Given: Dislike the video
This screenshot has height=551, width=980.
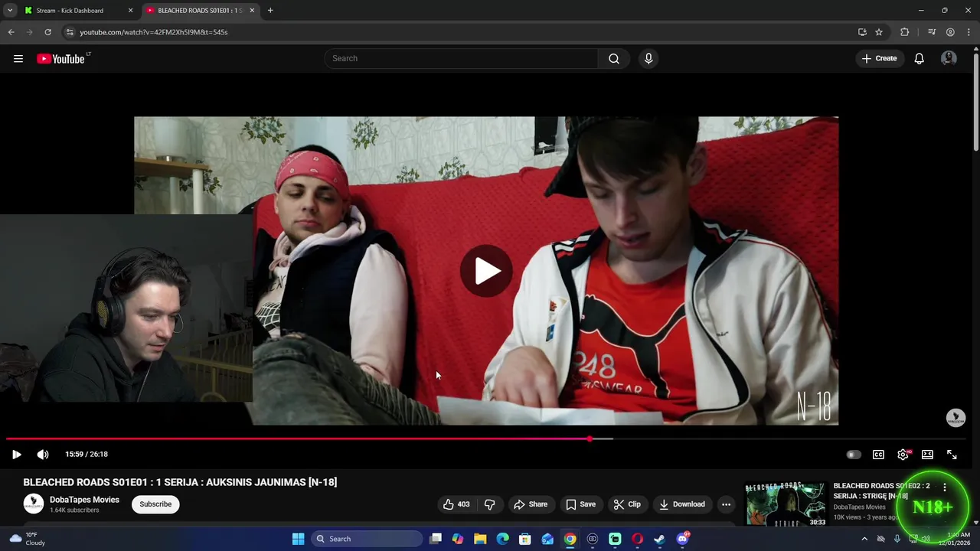Looking at the screenshot, I should pos(489,504).
